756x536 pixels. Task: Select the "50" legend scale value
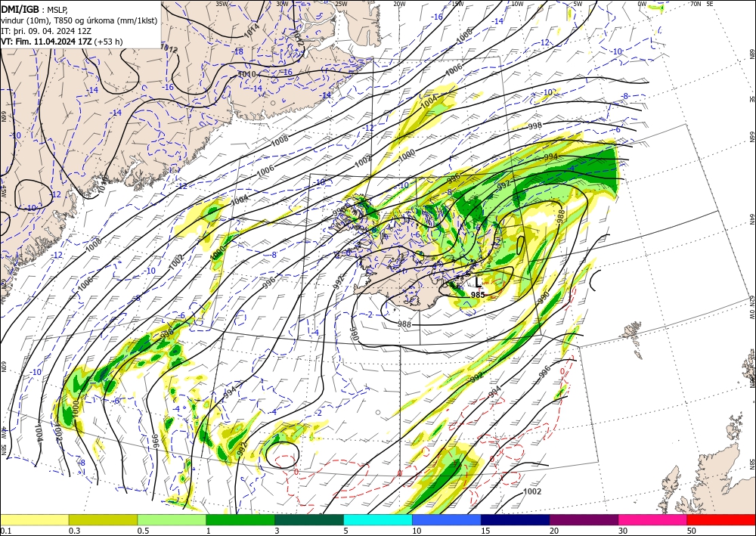tap(692, 531)
